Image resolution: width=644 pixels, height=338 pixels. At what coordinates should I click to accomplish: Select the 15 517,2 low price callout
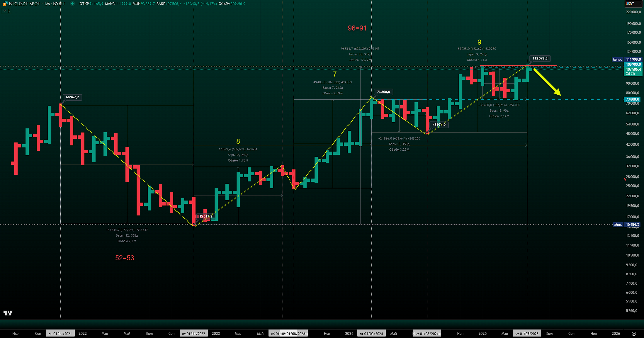pyautogui.click(x=205, y=216)
